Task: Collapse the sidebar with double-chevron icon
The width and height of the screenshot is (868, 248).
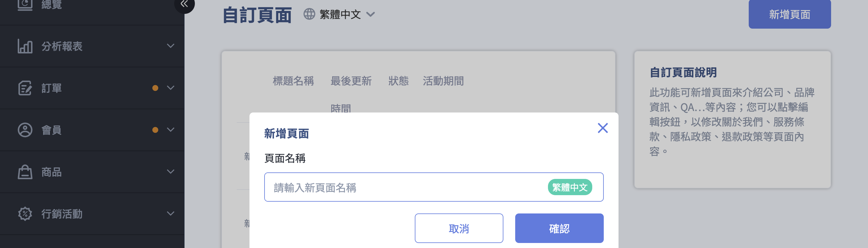Action: point(184,4)
